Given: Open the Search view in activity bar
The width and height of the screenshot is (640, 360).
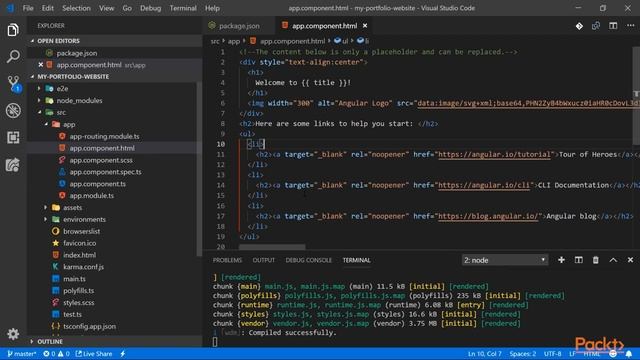Looking at the screenshot, I should tap(13, 56).
